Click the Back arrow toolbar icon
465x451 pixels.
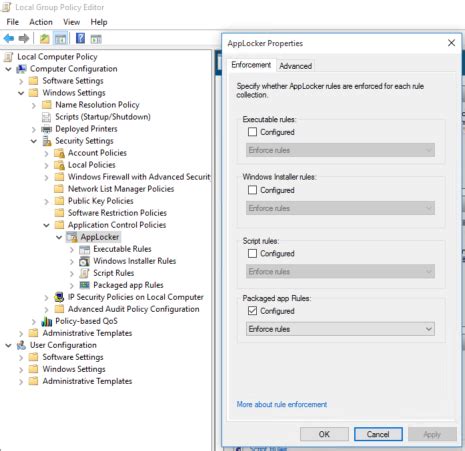click(x=9, y=39)
